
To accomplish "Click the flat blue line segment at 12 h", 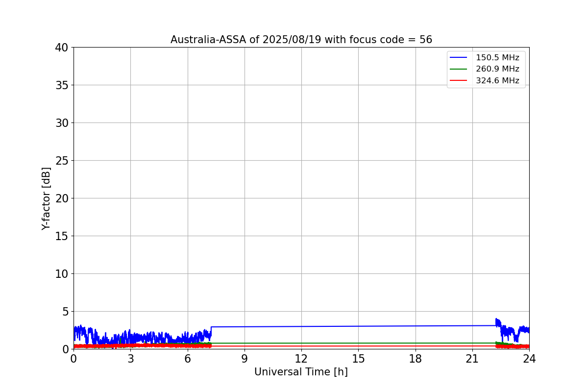I will [x=301, y=326].
